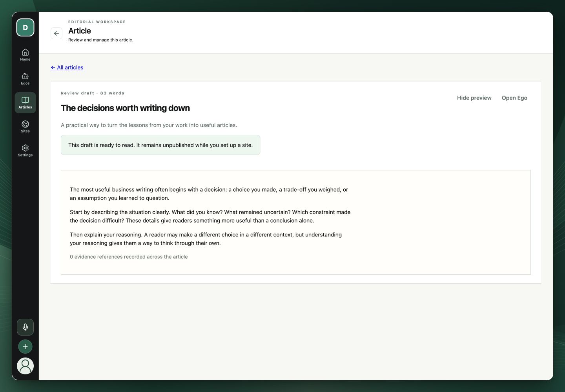Click the microphone button in the sidebar

pyautogui.click(x=25, y=327)
